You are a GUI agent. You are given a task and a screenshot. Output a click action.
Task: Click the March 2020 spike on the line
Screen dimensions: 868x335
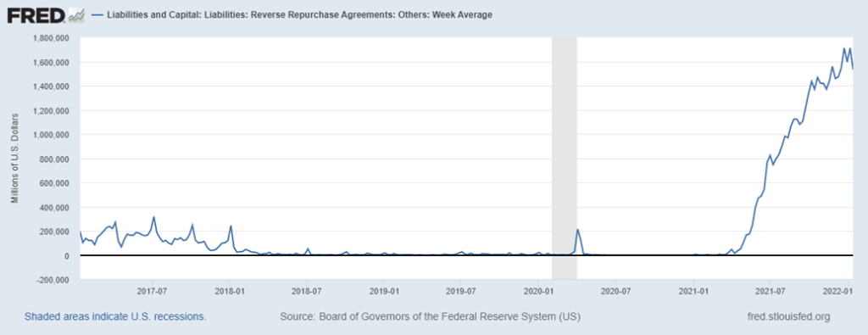[x=578, y=229]
